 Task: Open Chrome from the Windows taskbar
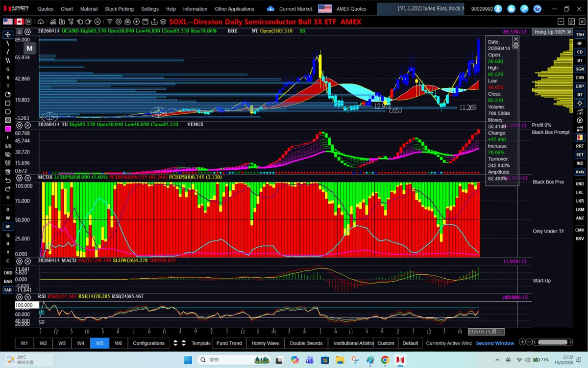(385, 360)
